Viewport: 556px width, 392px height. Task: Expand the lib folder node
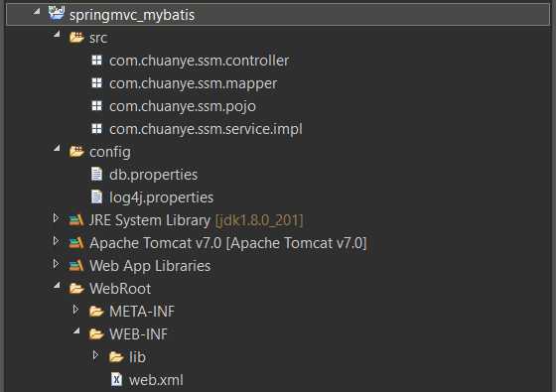click(x=95, y=354)
